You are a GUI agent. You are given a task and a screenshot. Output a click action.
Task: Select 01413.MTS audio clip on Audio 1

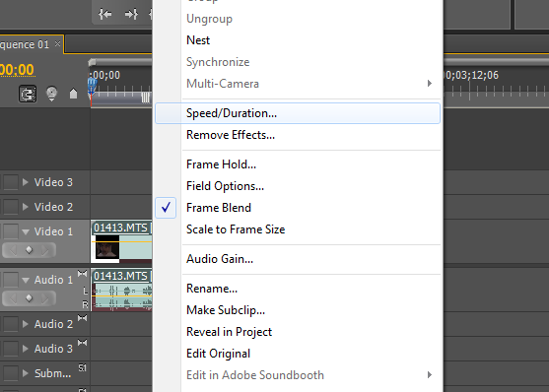tap(121, 290)
